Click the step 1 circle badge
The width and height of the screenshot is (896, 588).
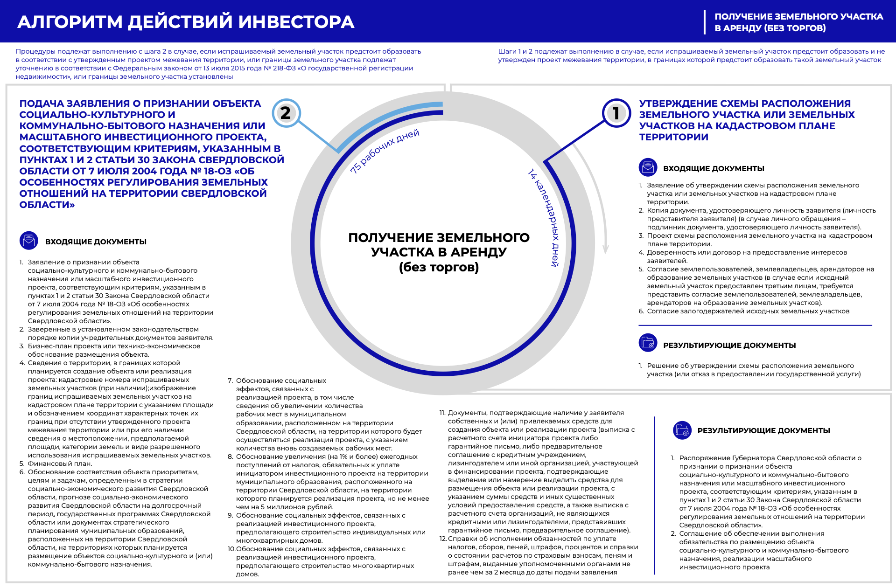click(616, 113)
